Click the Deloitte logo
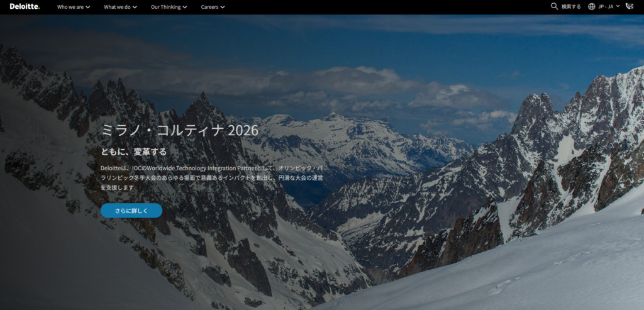The image size is (644, 310). pyautogui.click(x=25, y=7)
